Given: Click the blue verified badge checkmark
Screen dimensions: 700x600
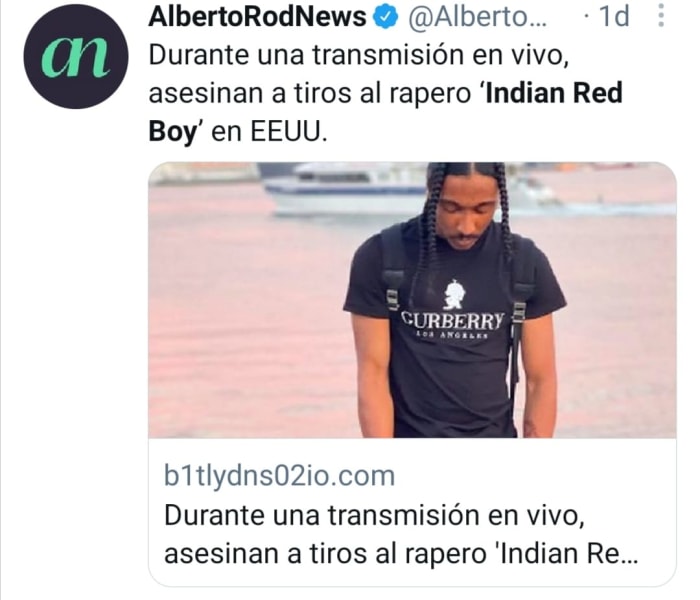Looking at the screenshot, I should (x=385, y=17).
